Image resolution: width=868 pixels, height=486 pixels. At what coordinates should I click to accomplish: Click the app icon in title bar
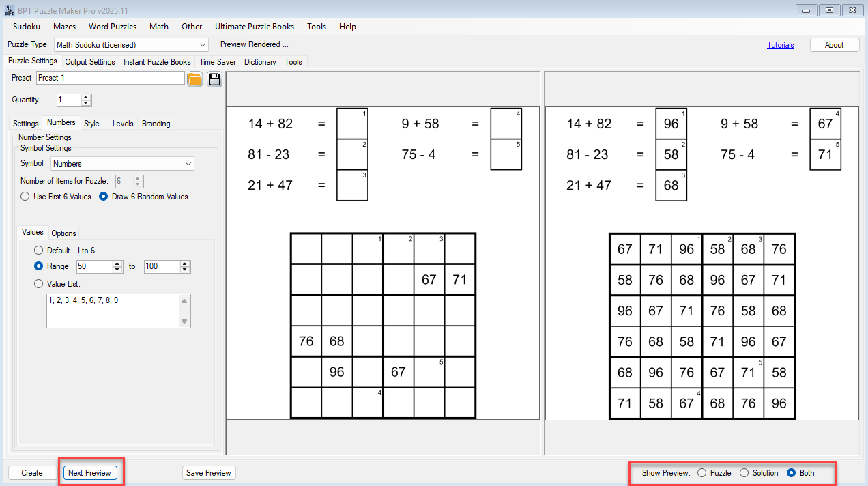(x=8, y=10)
